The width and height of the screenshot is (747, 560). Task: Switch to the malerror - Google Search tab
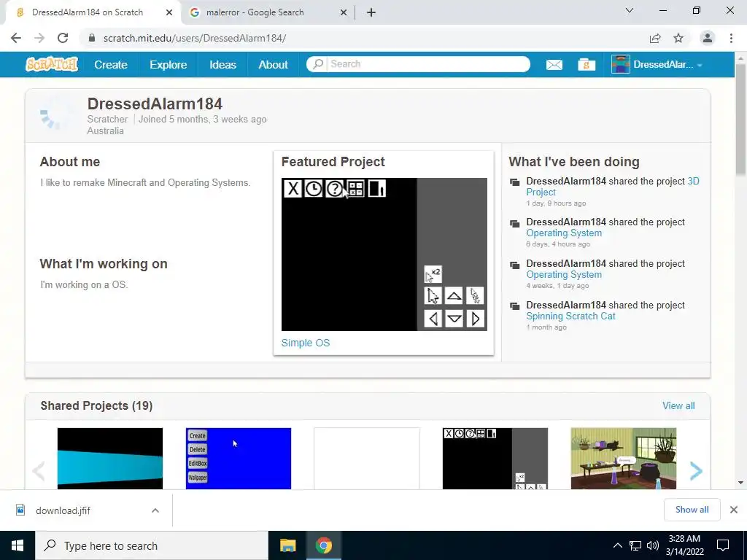coord(268,13)
